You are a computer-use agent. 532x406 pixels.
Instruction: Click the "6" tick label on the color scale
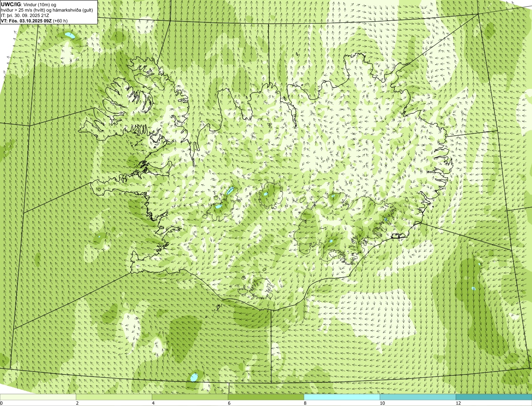(x=229, y=403)
